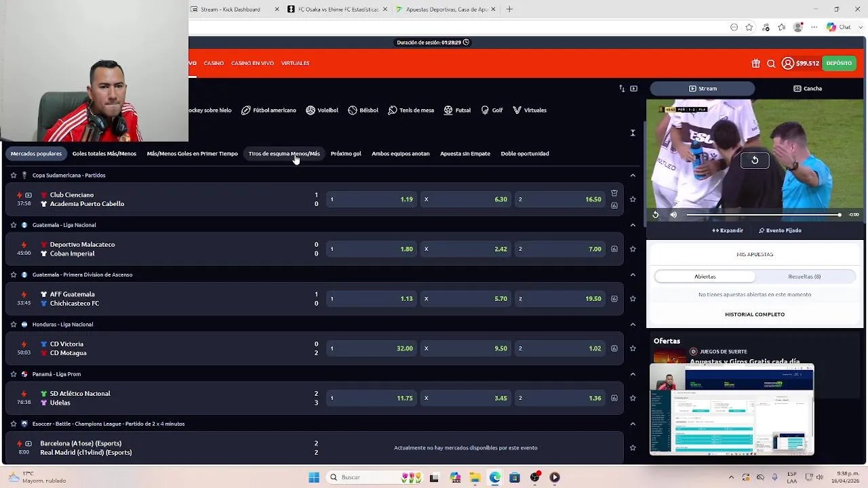The width and height of the screenshot is (868, 488).
Task: Open the CASINO EN VIVO menu item
Action: pos(252,63)
